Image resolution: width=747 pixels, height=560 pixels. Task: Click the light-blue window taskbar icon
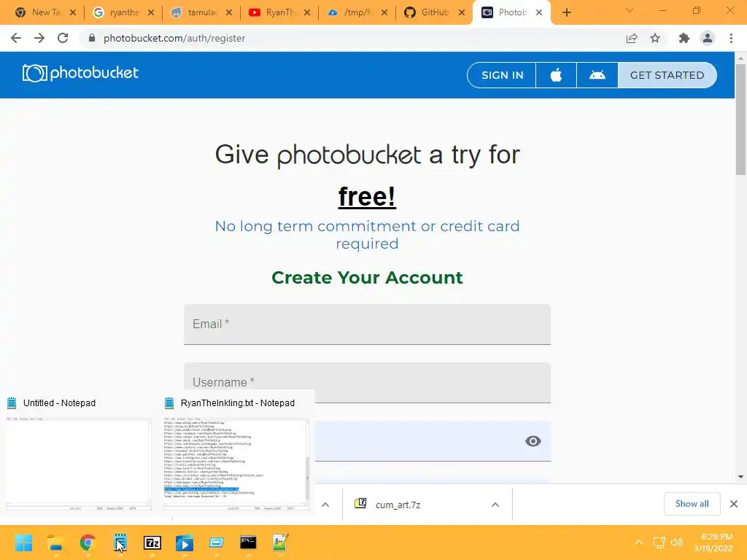point(216,542)
